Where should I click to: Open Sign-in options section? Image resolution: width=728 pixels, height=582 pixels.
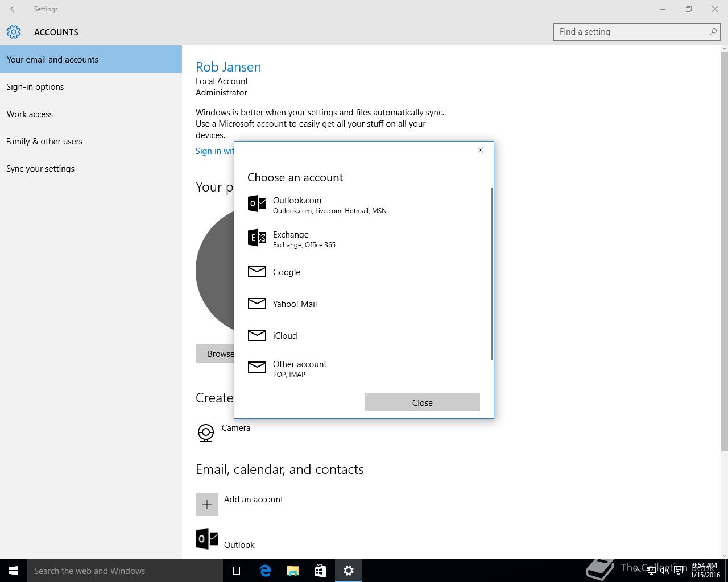pos(91,86)
